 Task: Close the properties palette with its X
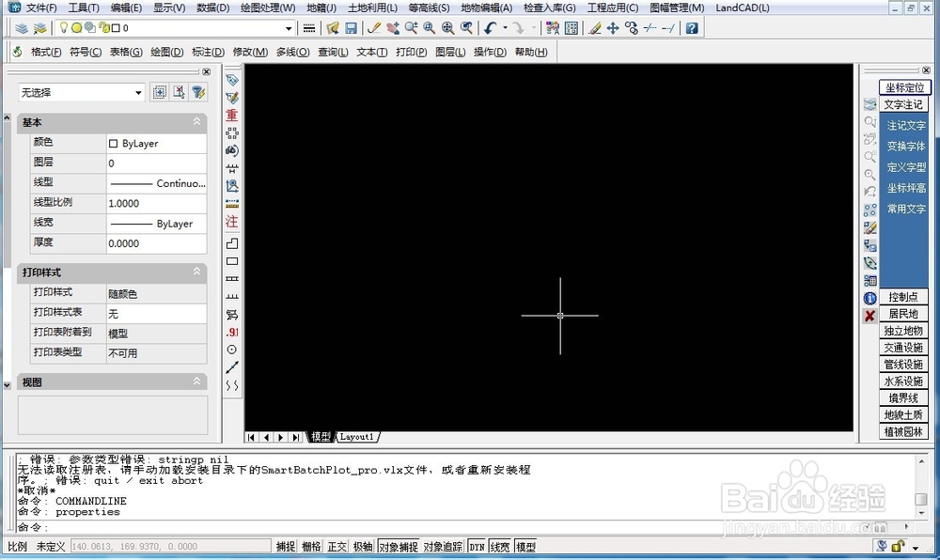[x=206, y=71]
